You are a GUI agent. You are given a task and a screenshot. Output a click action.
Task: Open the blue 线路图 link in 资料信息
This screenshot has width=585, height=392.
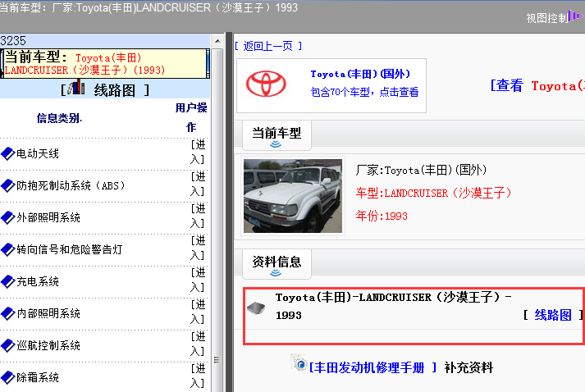pyautogui.click(x=553, y=315)
